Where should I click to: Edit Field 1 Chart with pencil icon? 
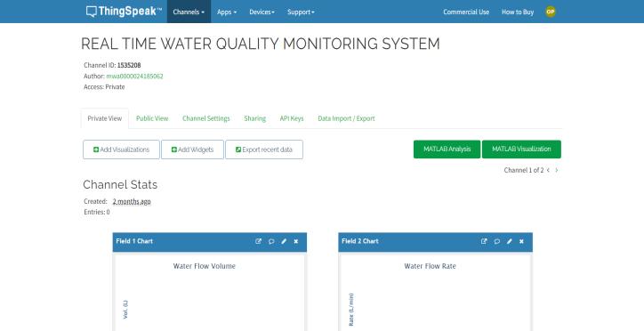pos(284,241)
